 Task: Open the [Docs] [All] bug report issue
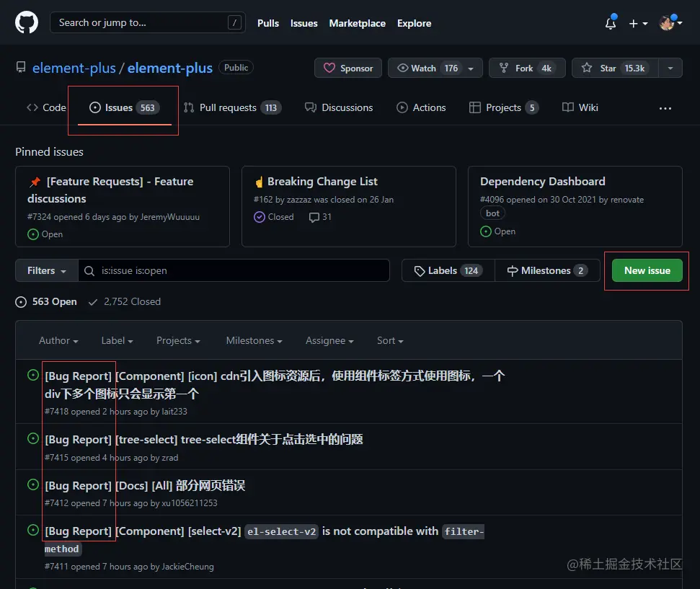[x=145, y=485]
